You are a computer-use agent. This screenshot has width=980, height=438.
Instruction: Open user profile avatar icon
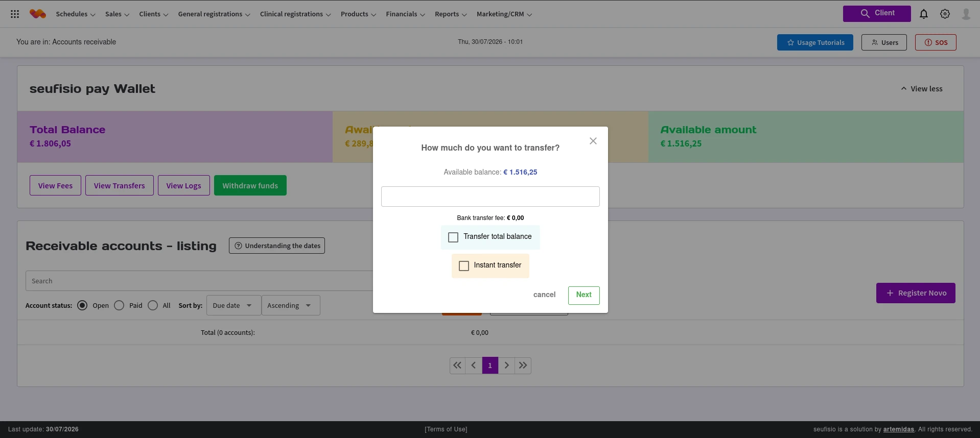click(x=966, y=14)
